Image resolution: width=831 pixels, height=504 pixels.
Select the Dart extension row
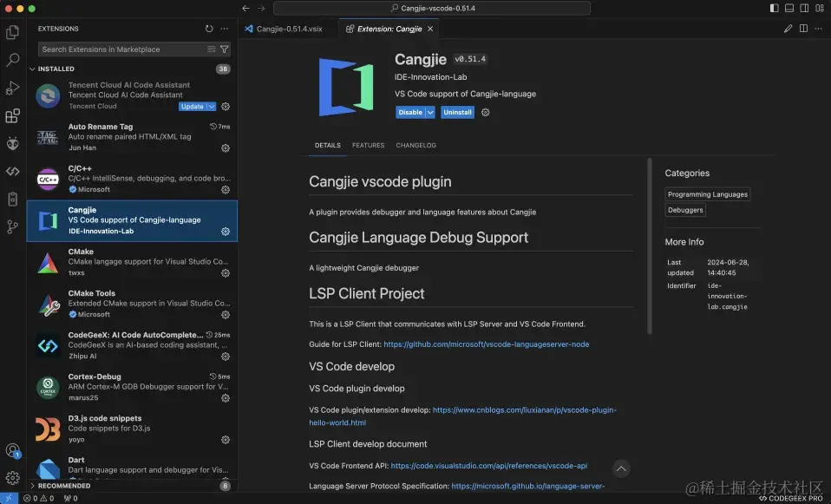tap(132, 467)
